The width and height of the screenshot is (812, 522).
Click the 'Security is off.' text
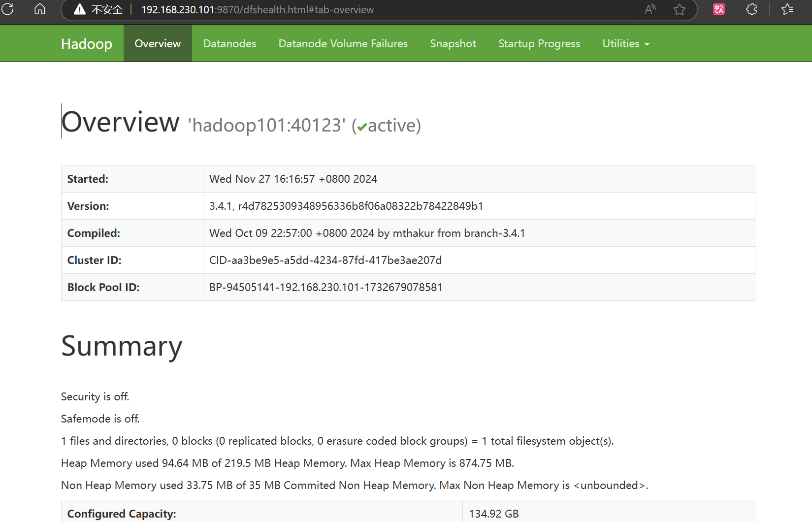(x=95, y=396)
